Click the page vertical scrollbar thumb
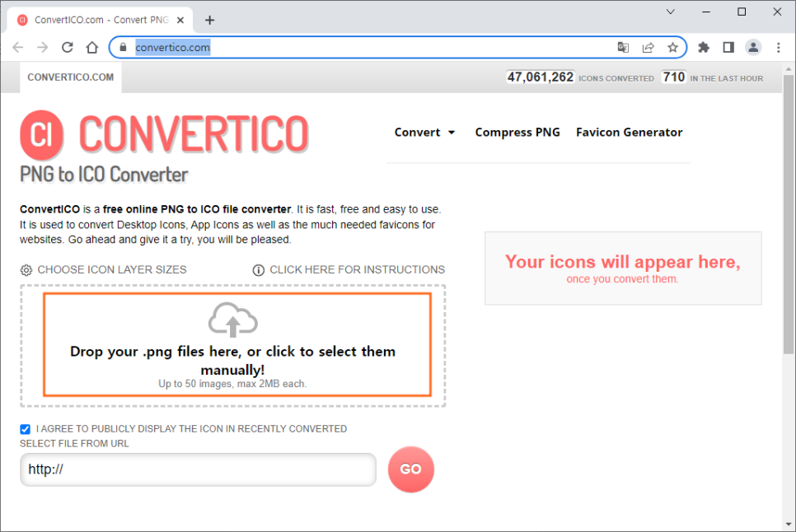The height and width of the screenshot is (532, 796). (789, 214)
